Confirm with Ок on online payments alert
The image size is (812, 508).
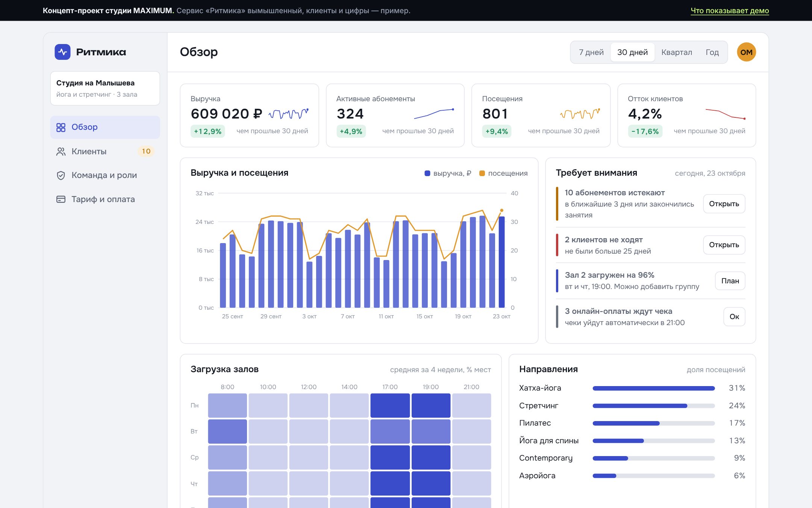click(734, 316)
